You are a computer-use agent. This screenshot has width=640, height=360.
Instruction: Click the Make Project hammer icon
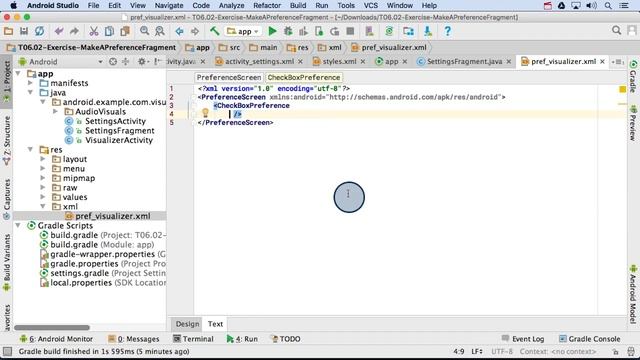214,31
